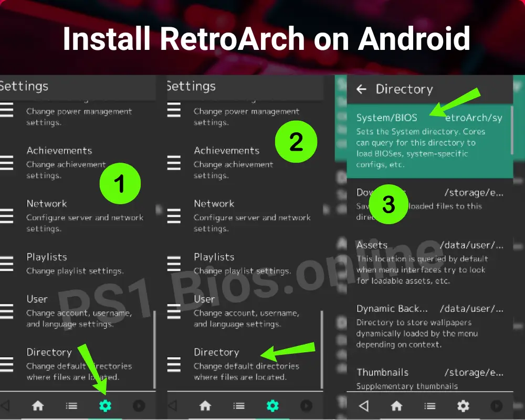Open the Playlists list icon in bottom bar
525x420 pixels.
pyautogui.click(x=71, y=405)
